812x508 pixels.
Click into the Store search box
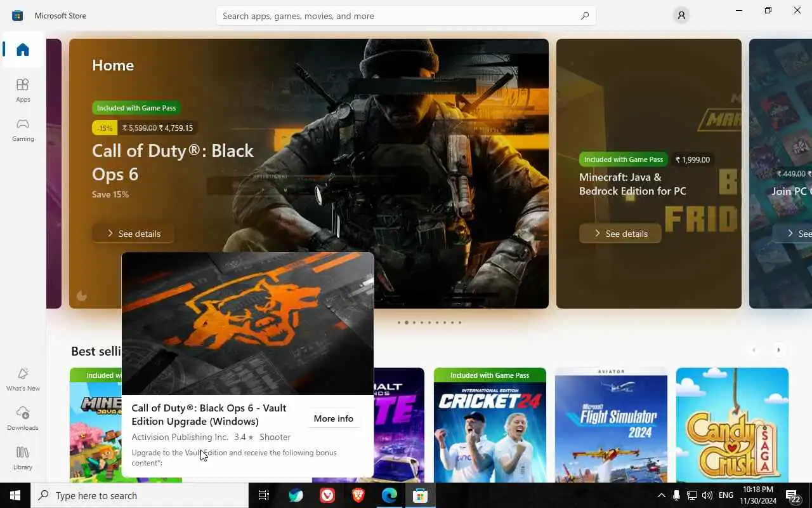(x=406, y=16)
